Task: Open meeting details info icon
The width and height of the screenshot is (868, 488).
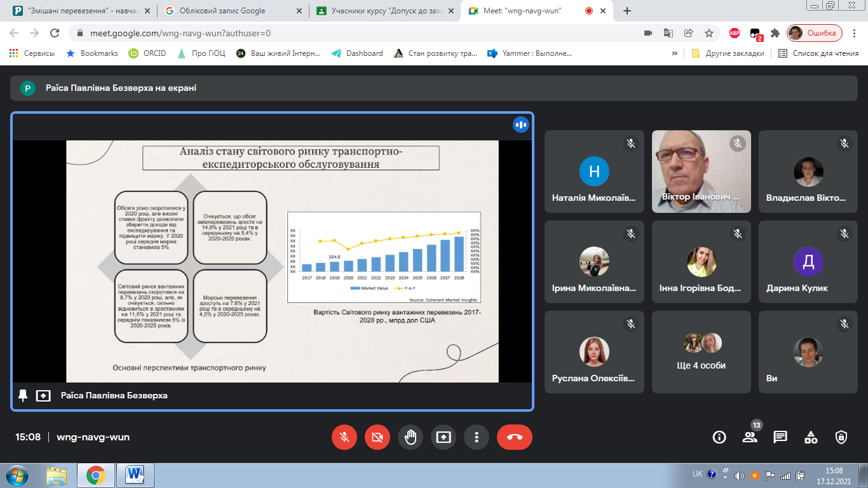Action: (x=719, y=437)
